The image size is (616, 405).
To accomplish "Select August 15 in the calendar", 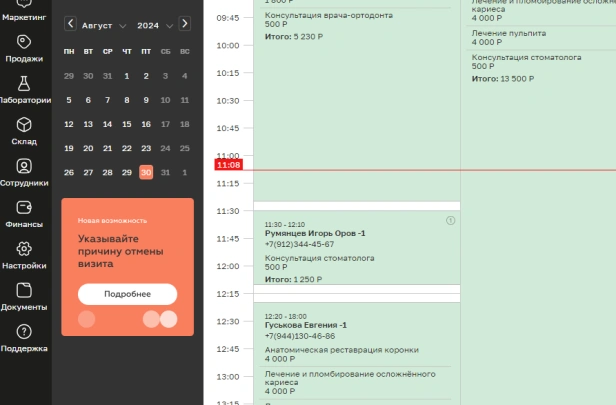I will click(127, 124).
